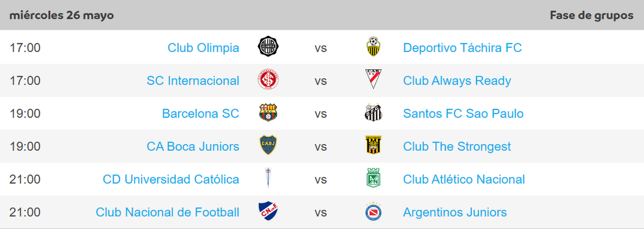644x229 pixels.
Task: Click the Club Olimpia crest logo
Action: 268,47
